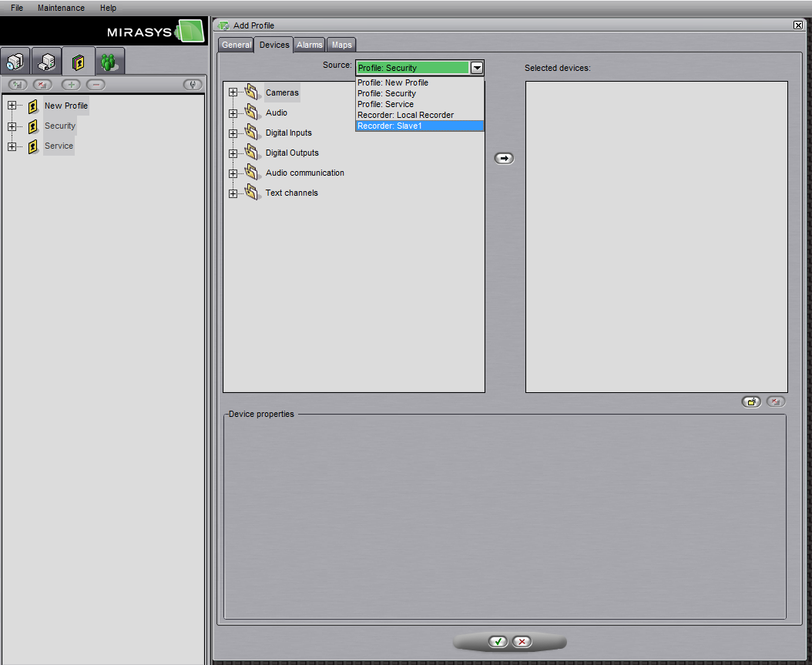Click the green plus add button
Viewport: 812px width, 665px height.
[x=71, y=85]
